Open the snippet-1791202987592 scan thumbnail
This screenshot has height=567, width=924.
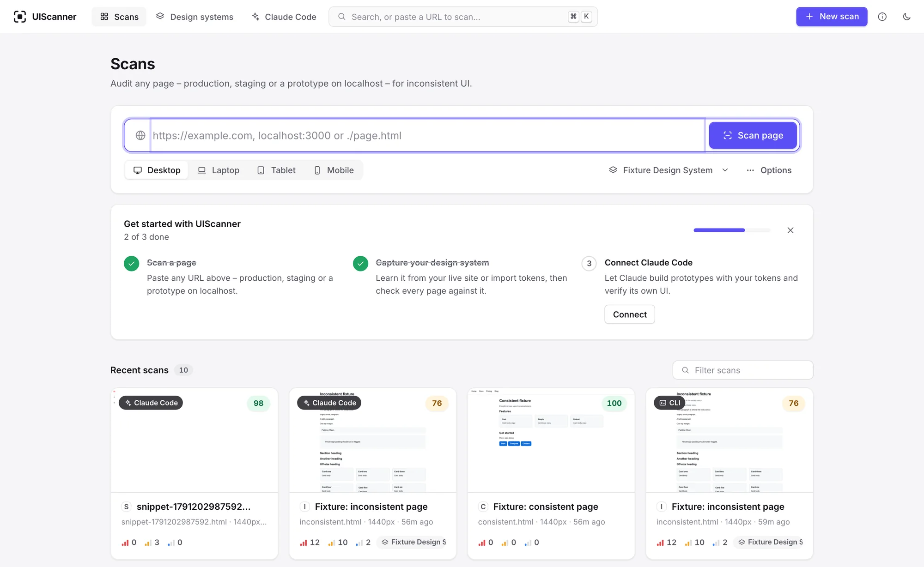point(195,440)
